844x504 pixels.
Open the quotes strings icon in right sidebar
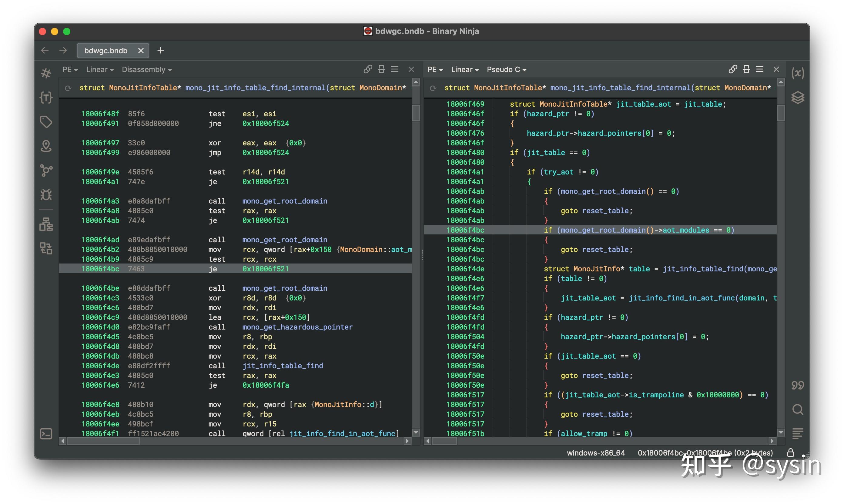click(797, 385)
